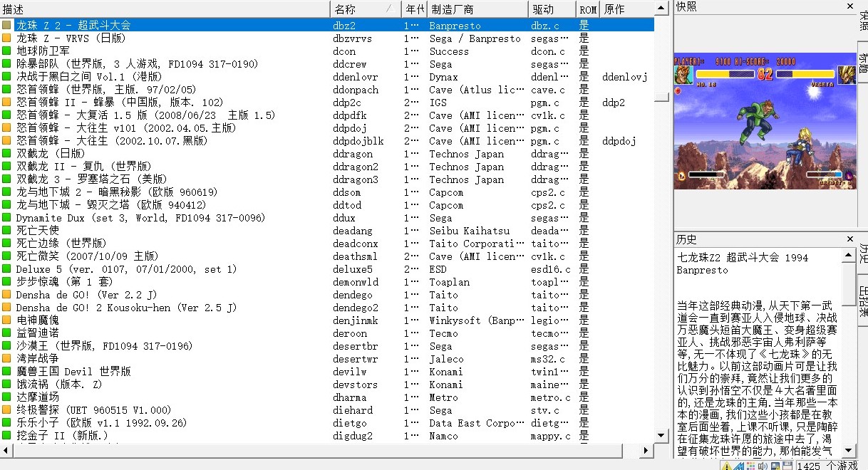Select Dynamite Dux (set 3, World) row
This screenshot has width=868, height=470.
click(327, 218)
